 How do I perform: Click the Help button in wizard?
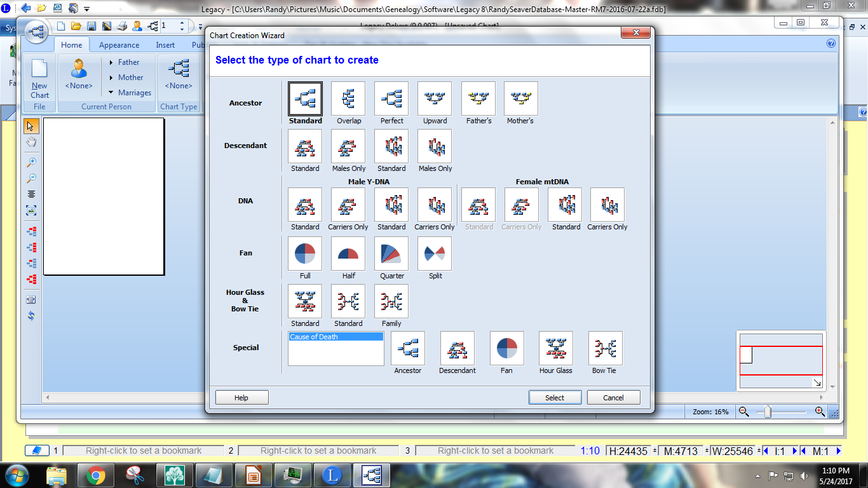click(x=241, y=398)
